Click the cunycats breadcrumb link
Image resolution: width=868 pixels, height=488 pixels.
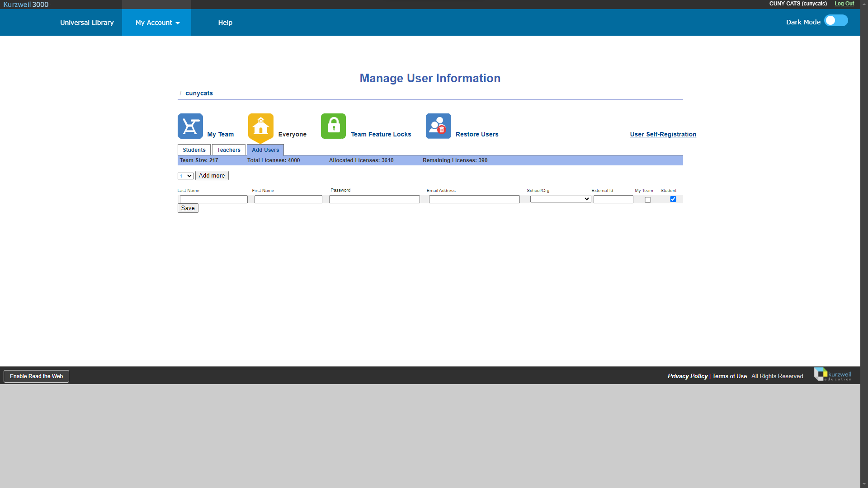pos(199,94)
